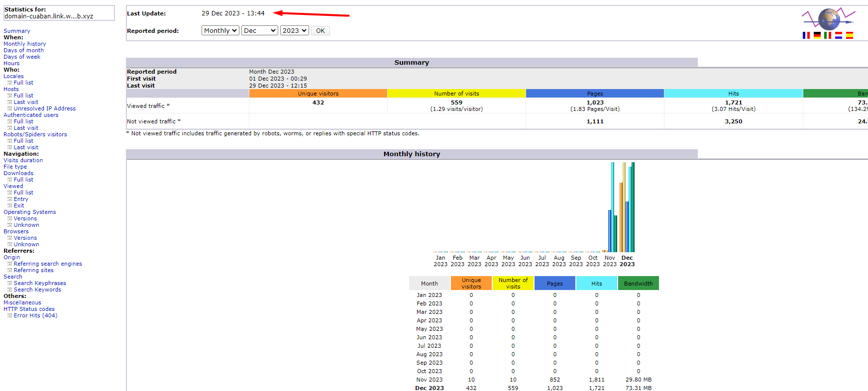Open Referring search engines report
This screenshot has height=391, width=868.
pyautogui.click(x=48, y=264)
